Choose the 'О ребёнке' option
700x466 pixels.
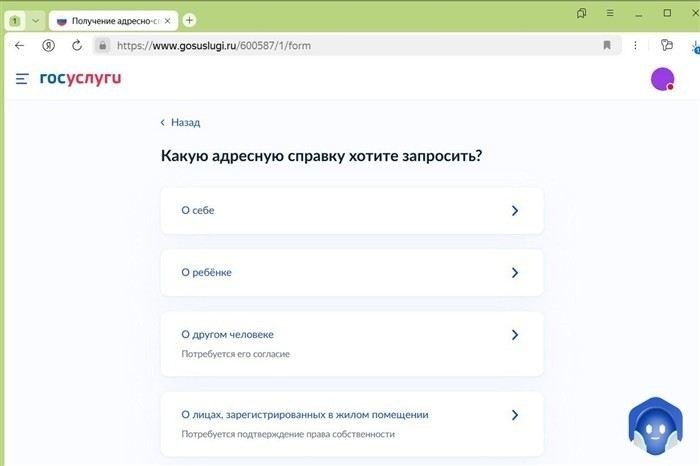pos(352,273)
